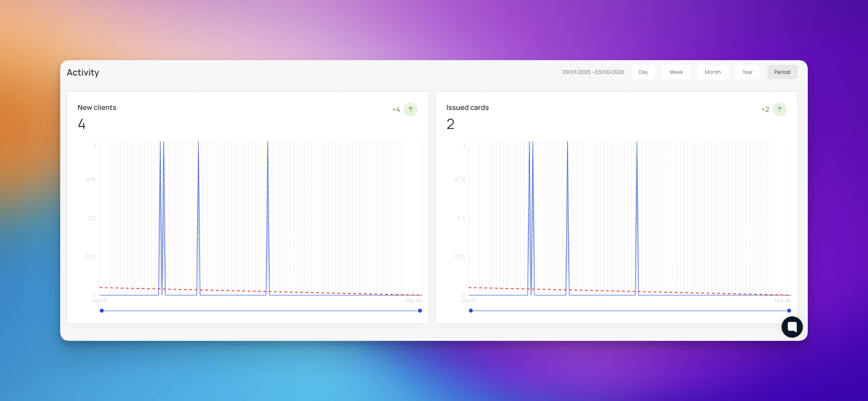
Task: Choose the Year time range
Action: coord(747,72)
